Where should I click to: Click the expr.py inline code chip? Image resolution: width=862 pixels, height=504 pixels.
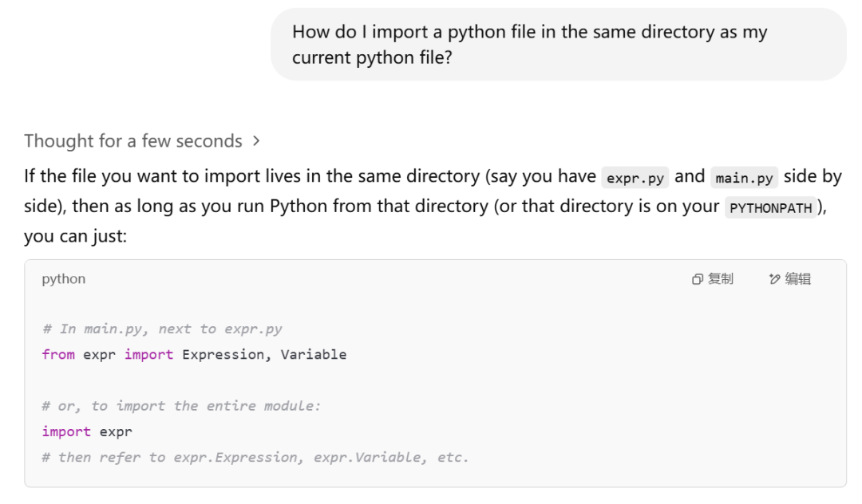(x=635, y=178)
